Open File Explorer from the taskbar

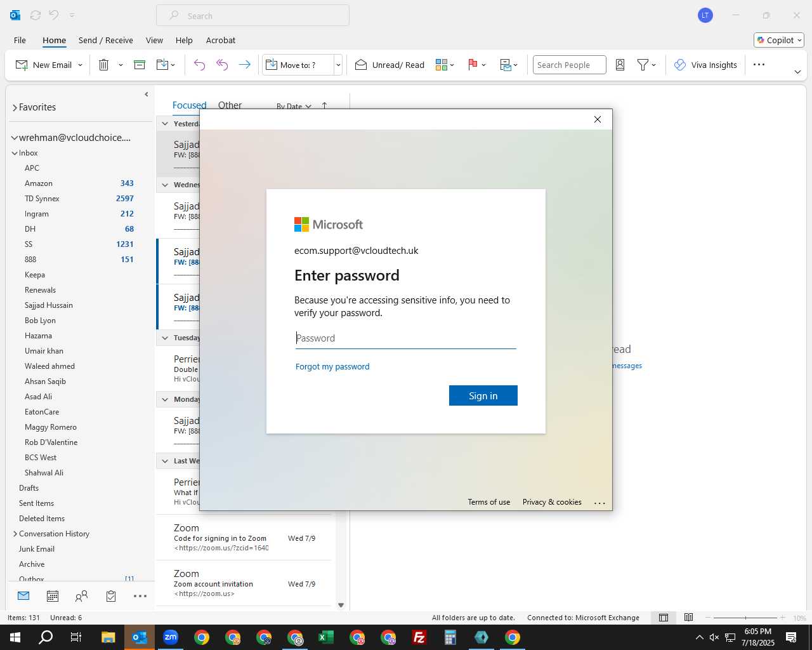pos(108,637)
